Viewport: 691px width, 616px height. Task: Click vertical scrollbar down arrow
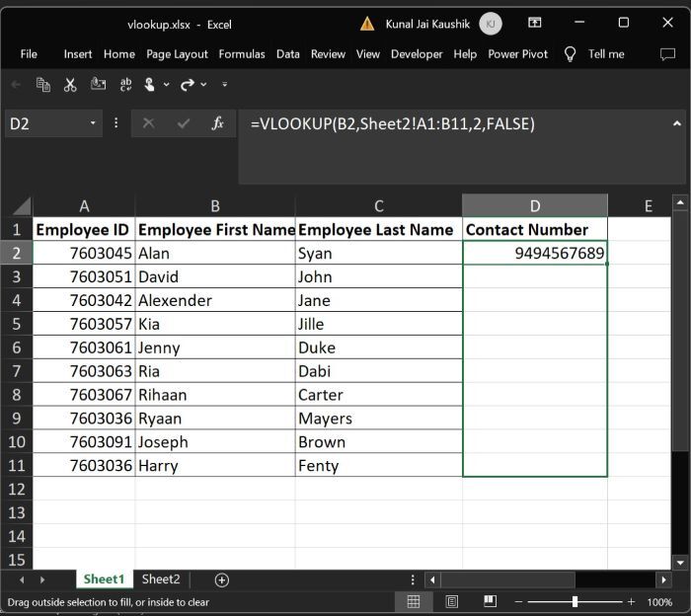tap(680, 563)
